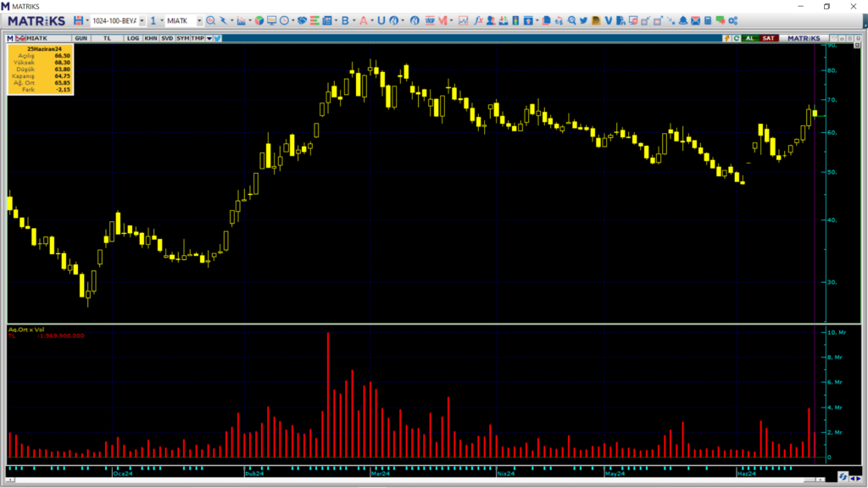Click the green AL buy button
The image size is (868, 488).
(x=749, y=38)
